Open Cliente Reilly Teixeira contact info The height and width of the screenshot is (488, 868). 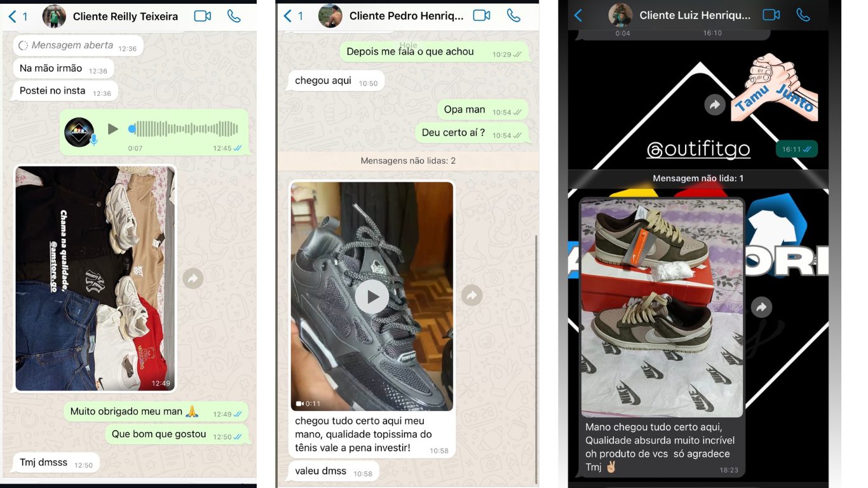[x=125, y=17]
